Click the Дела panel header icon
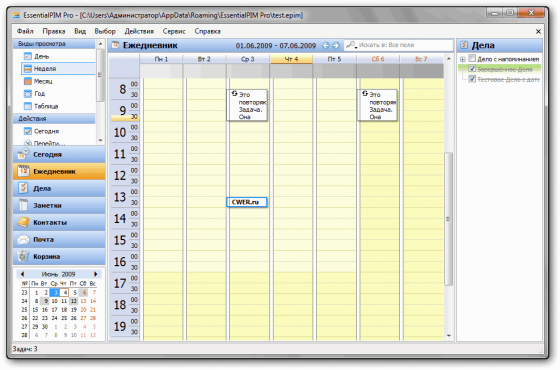The height and width of the screenshot is (370, 560). point(464,45)
